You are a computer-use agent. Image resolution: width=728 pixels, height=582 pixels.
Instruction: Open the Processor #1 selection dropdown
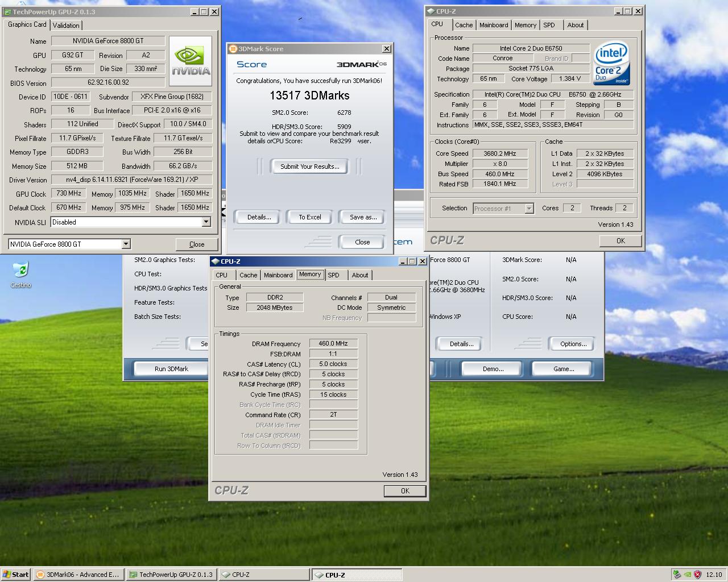529,209
